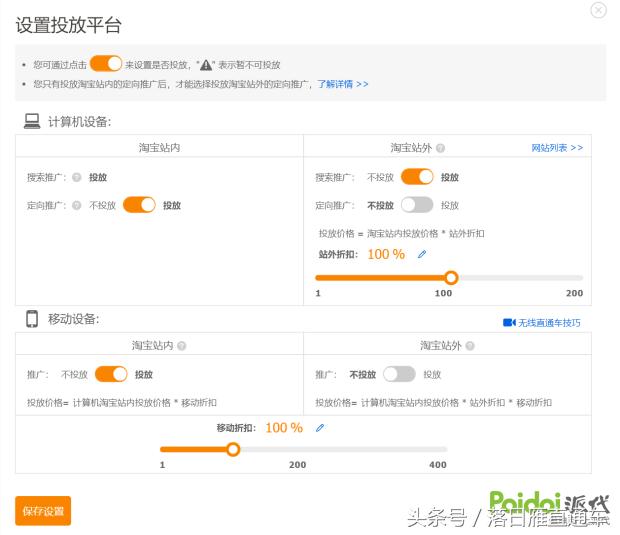620x535 pixels.
Task: Click the 站外折扣 slider handle
Action: [x=451, y=278]
